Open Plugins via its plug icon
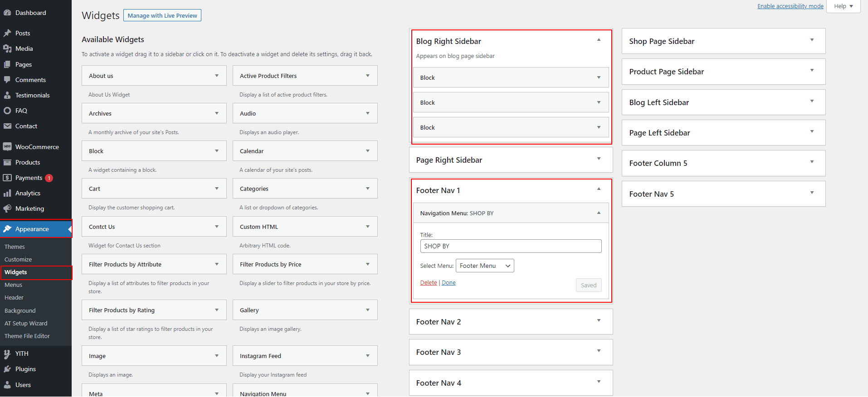Image resolution: width=868 pixels, height=397 pixels. click(x=7, y=369)
